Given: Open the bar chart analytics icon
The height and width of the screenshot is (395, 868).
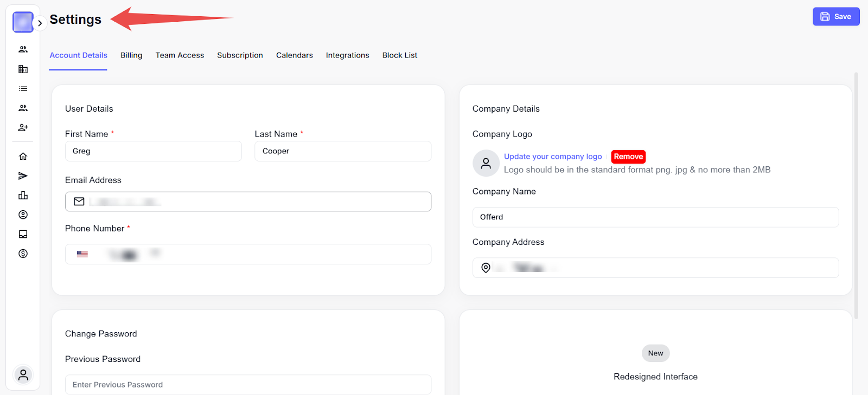Looking at the screenshot, I should (x=23, y=196).
